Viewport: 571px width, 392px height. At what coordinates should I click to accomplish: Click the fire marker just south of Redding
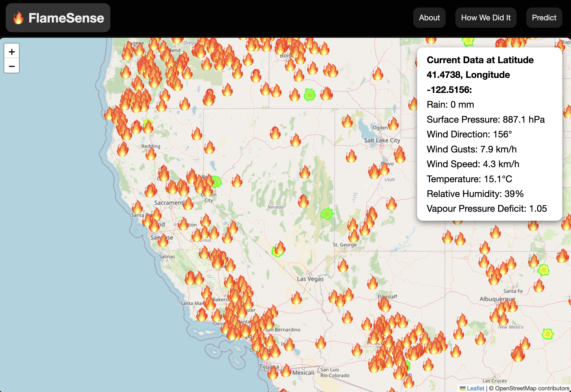[x=150, y=154]
